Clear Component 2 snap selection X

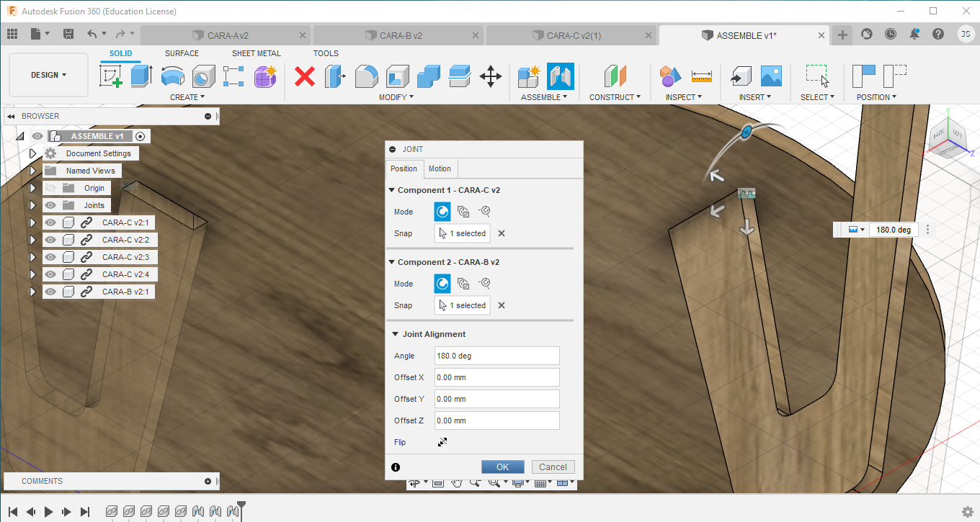tap(502, 305)
